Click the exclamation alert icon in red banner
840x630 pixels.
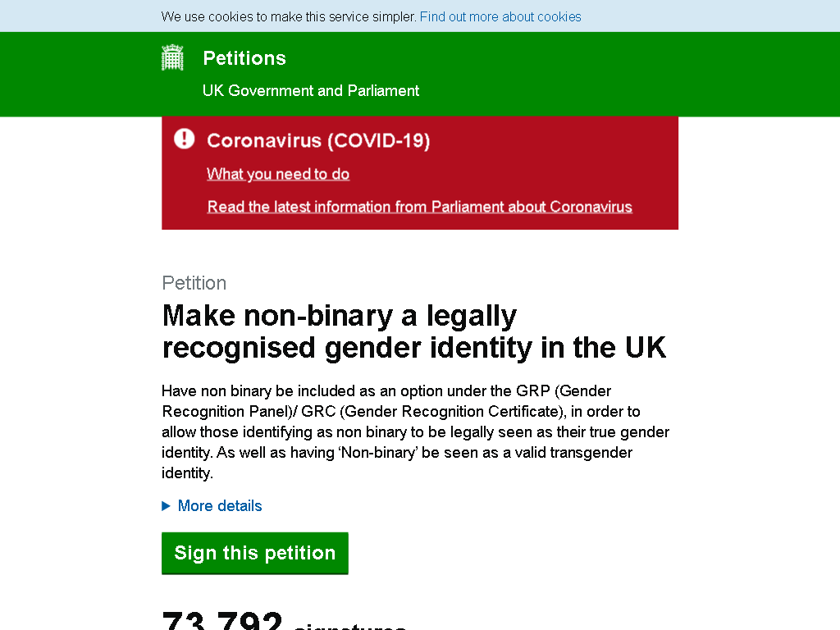point(185,139)
